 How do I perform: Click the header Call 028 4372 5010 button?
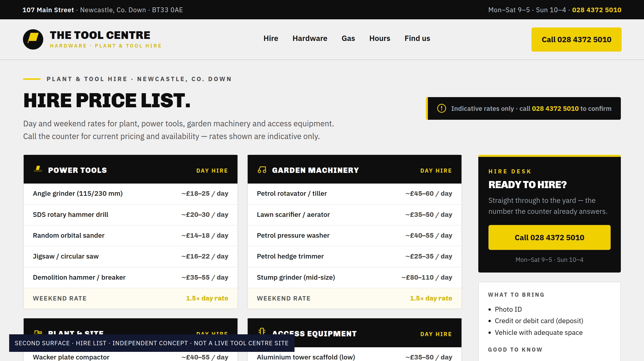point(576,39)
